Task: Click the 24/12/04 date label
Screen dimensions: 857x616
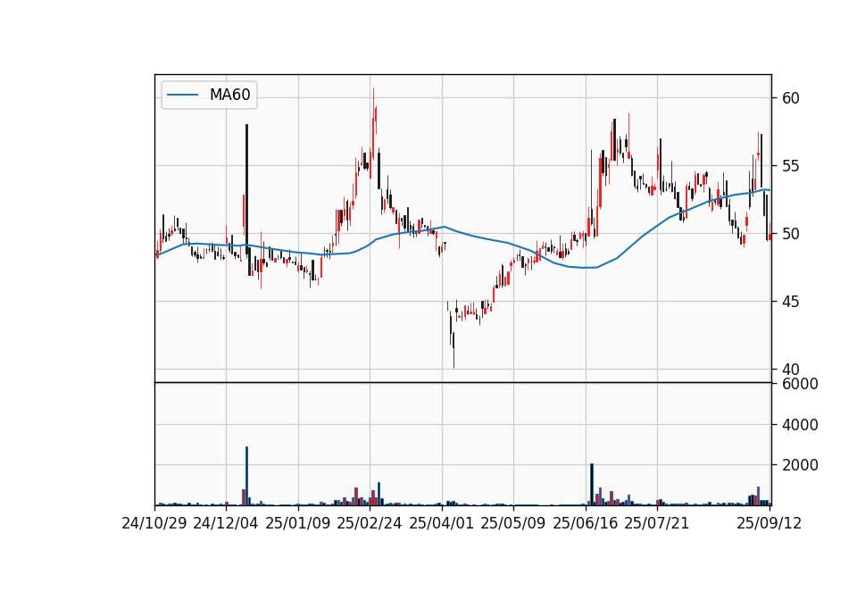Action: click(226, 523)
